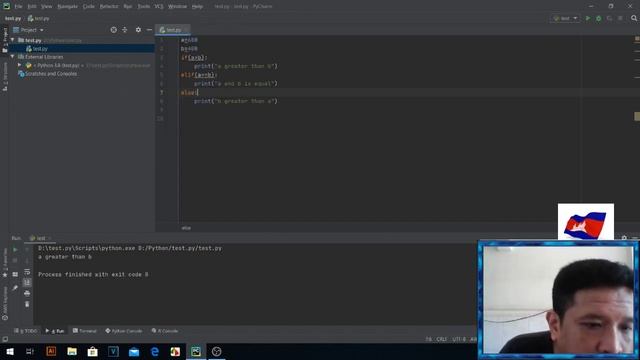Open the View menu

[x=47, y=7]
